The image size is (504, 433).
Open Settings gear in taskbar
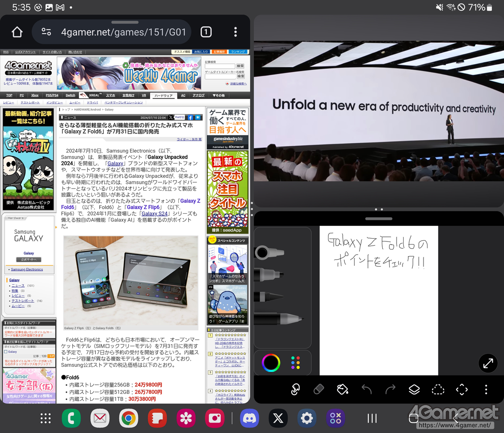[x=307, y=418]
